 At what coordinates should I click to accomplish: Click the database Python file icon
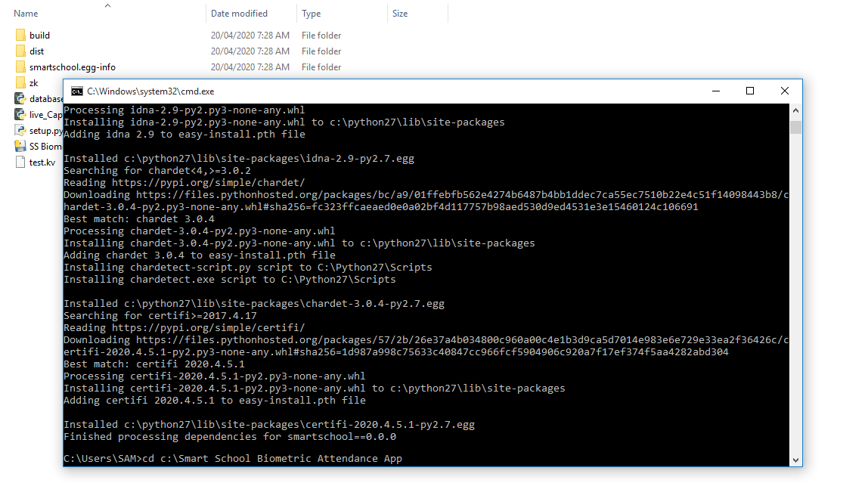(20, 99)
